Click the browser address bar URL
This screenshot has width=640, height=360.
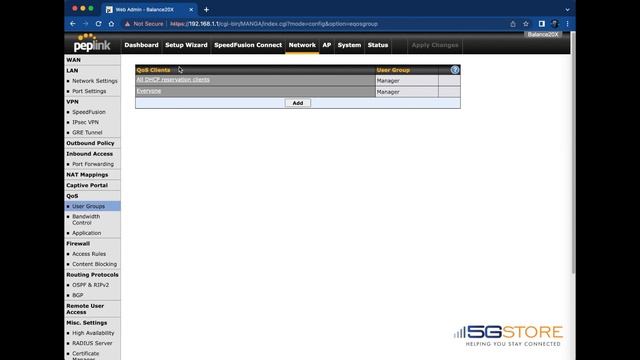point(273,24)
